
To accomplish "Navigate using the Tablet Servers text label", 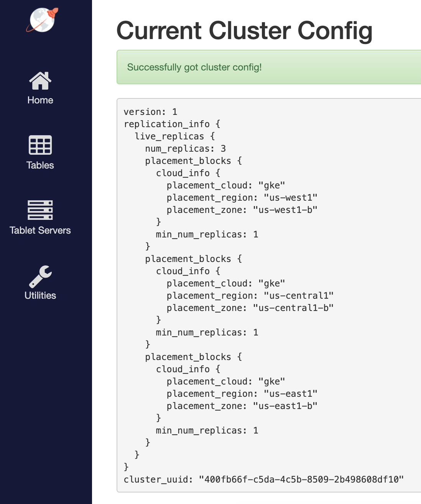I will (x=40, y=231).
